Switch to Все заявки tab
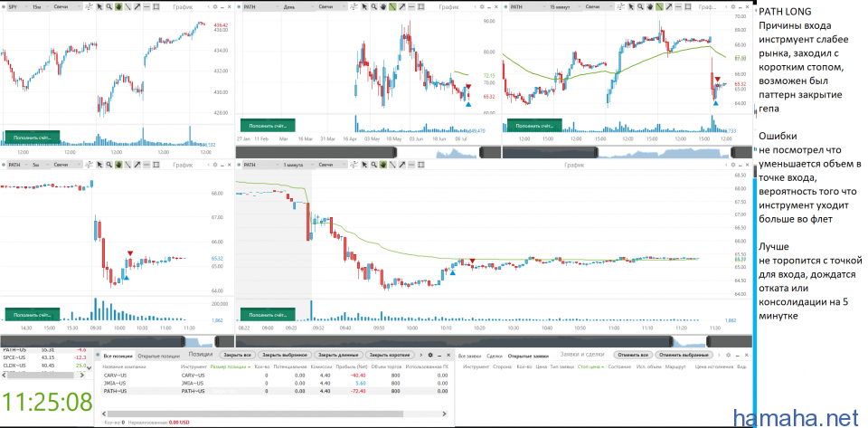868x428 pixels. (468, 355)
